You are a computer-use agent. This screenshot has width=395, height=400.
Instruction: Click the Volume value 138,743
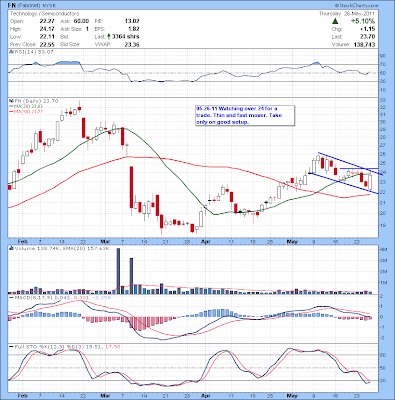(364, 44)
